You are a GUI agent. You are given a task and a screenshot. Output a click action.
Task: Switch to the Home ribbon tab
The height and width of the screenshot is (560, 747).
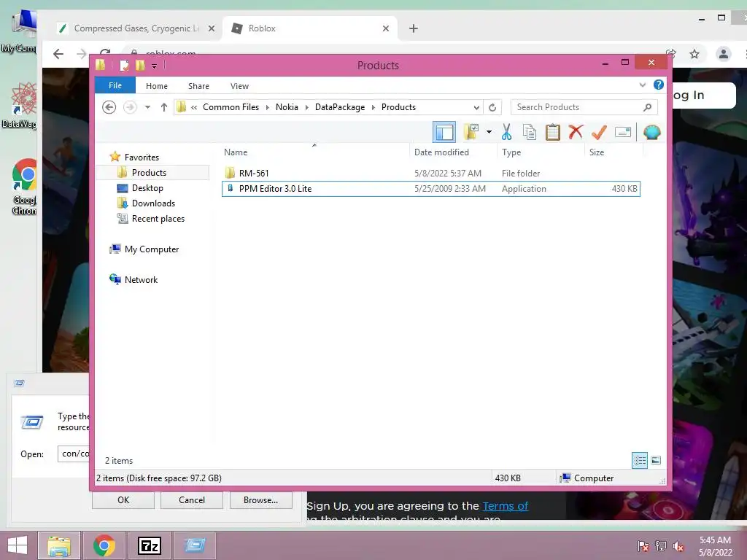[x=157, y=86]
